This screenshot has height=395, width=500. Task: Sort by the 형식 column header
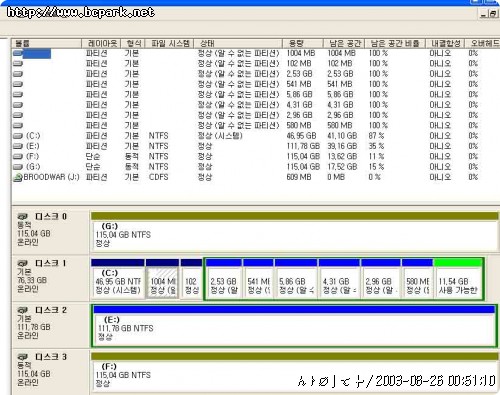(133, 43)
